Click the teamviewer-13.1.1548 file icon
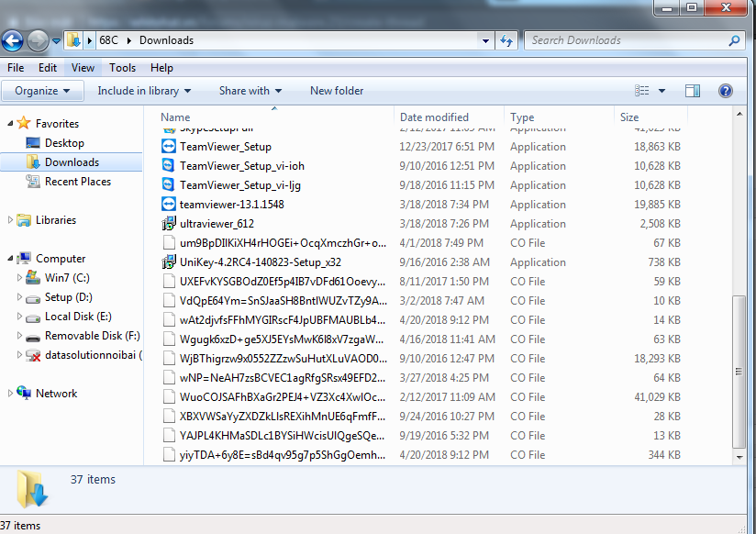Viewport: 756px width, 534px height. click(x=169, y=204)
